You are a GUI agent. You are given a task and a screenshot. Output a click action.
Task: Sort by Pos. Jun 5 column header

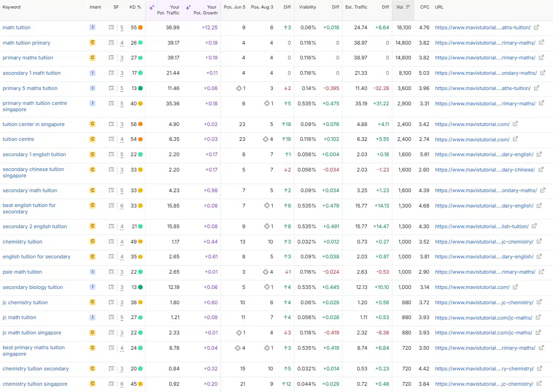pos(234,7)
